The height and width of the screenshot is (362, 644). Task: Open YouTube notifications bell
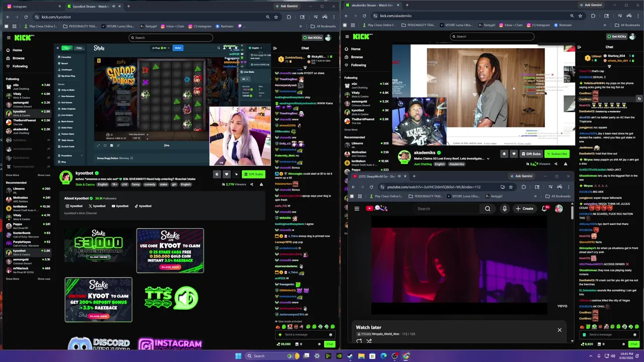[544, 209]
